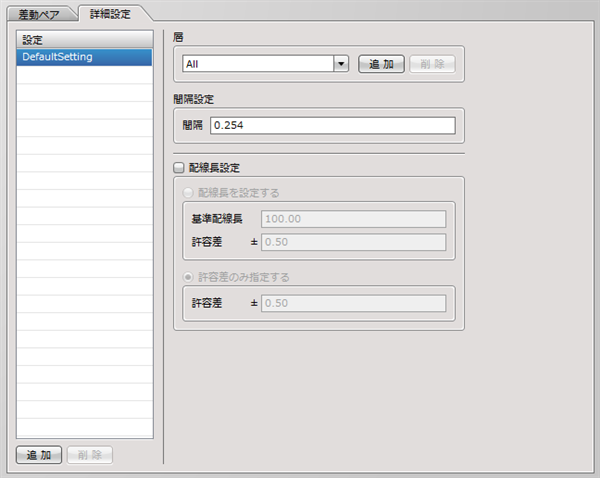
Task: Select the 許容差のみ指定する radio button
Action: (188, 277)
